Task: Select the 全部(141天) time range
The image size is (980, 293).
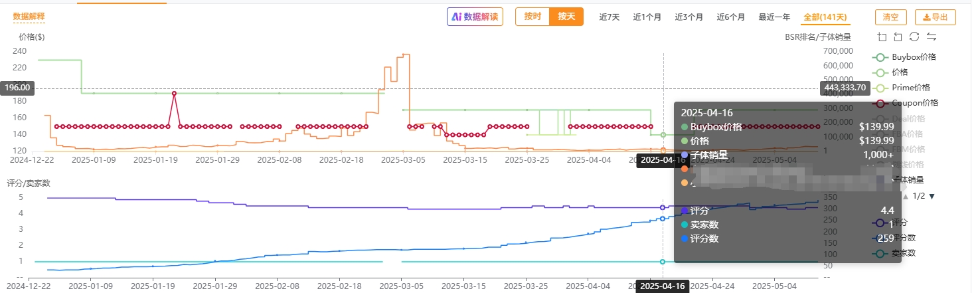Action: click(x=825, y=17)
